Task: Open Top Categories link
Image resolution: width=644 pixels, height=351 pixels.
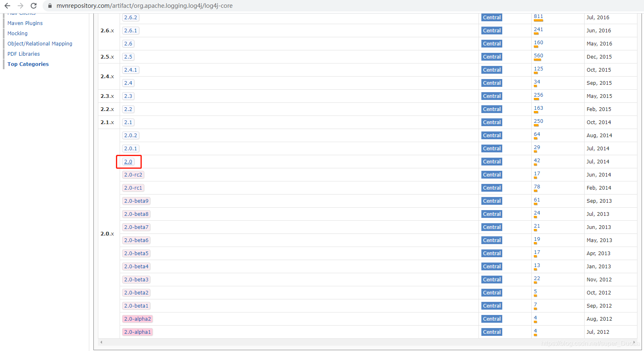Action: pyautogui.click(x=28, y=64)
